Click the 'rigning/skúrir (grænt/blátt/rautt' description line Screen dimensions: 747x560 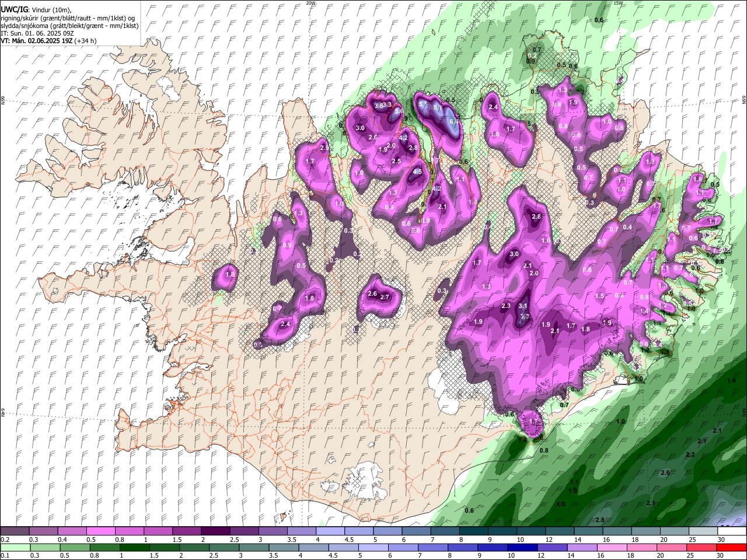pyautogui.click(x=68, y=18)
